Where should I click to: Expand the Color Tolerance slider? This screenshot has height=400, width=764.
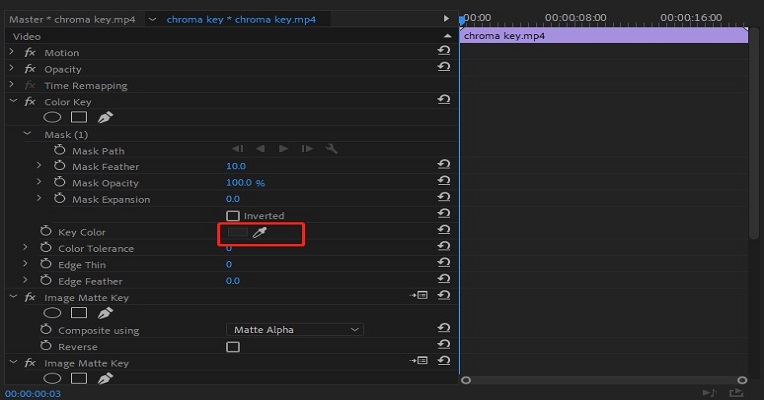pos(25,248)
